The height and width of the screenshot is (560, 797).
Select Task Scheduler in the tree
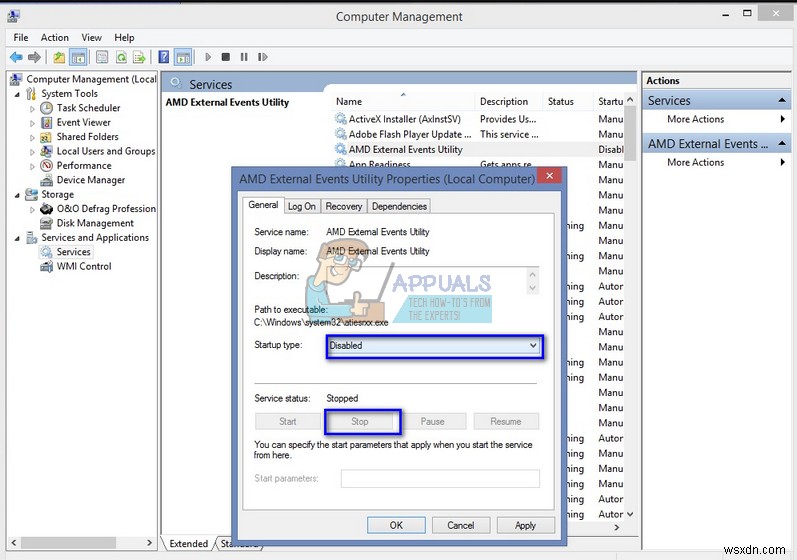coord(88,108)
